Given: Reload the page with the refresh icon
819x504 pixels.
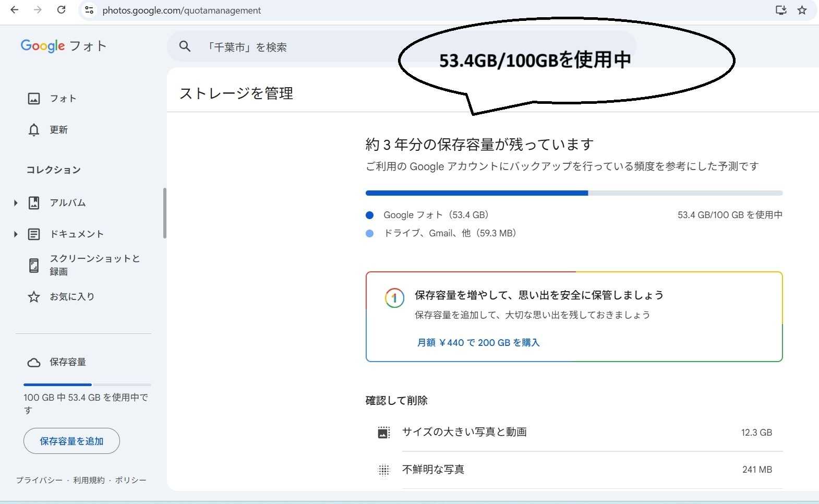Looking at the screenshot, I should click(61, 10).
